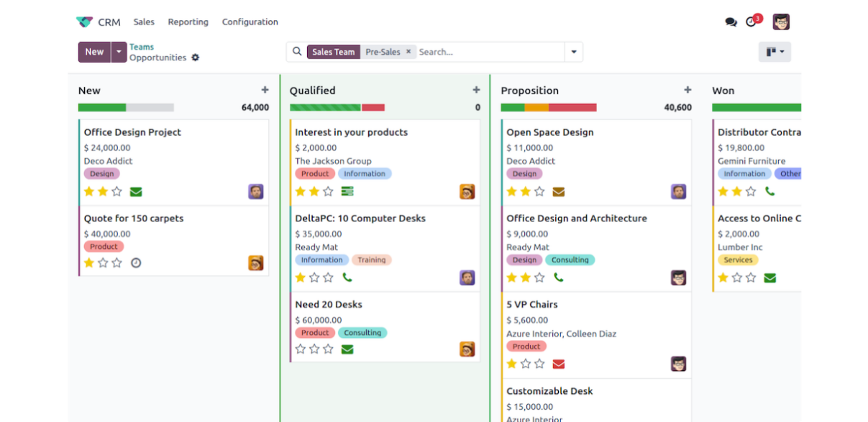Click the email icon on Open Space Design
Viewport: 868px width, 422px height.
tap(559, 191)
